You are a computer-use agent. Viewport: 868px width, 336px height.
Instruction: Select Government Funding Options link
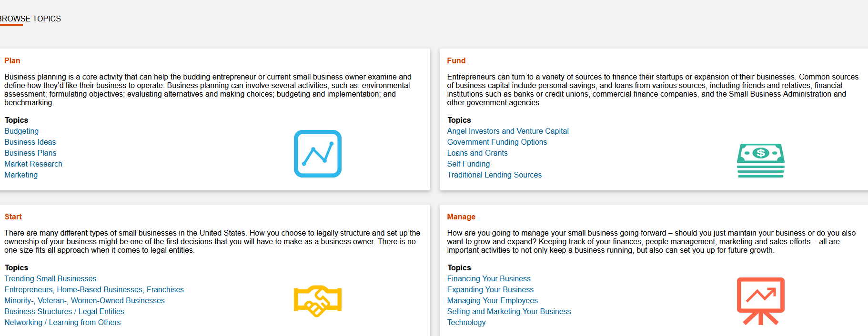(x=497, y=142)
